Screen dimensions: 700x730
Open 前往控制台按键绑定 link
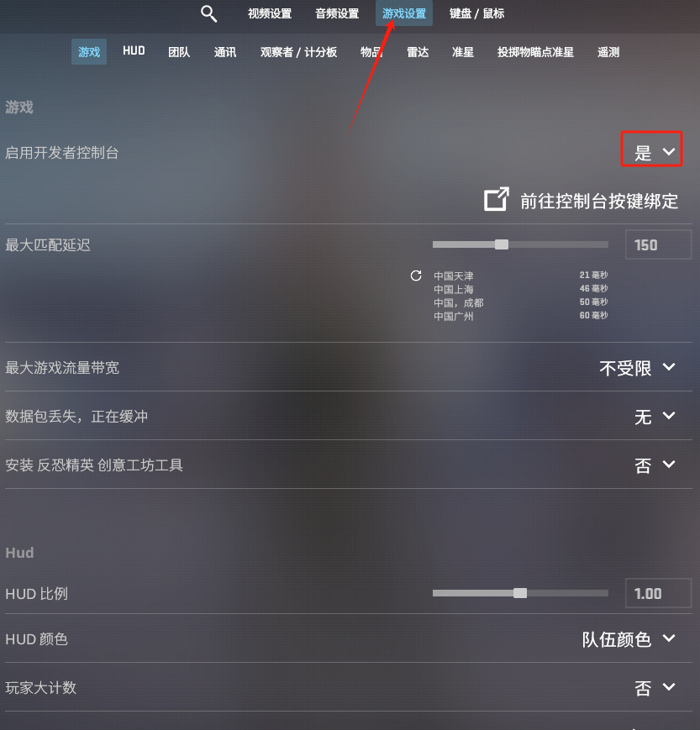[599, 201]
